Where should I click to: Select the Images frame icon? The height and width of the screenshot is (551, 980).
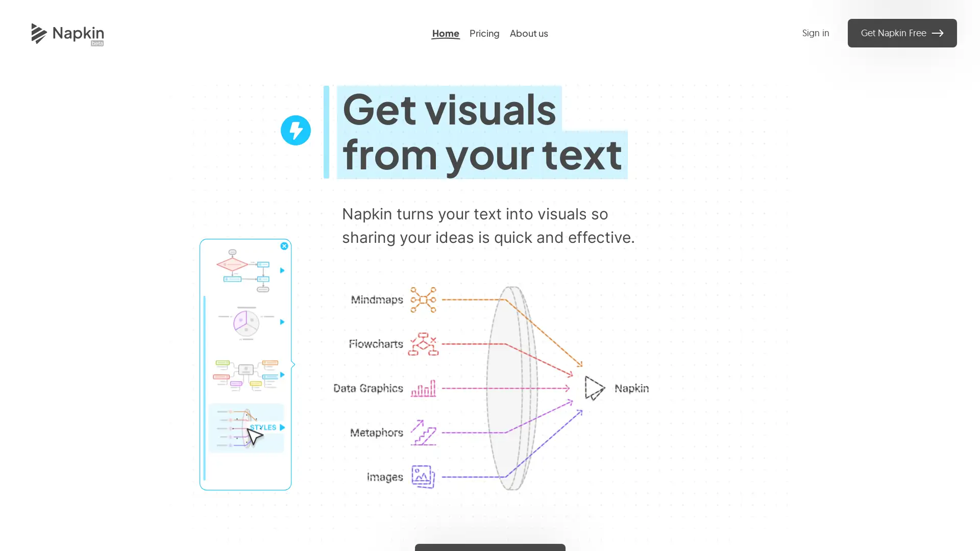point(423,477)
